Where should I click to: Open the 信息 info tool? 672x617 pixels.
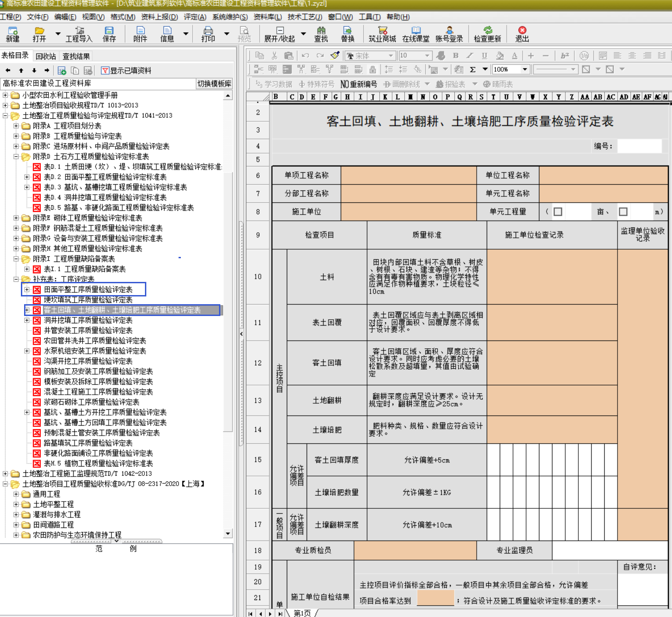167,34
